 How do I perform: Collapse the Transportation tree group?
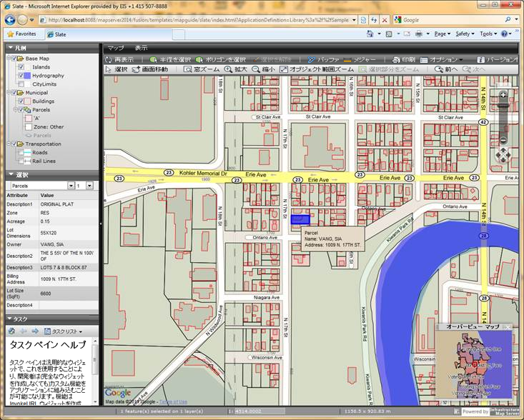pos(9,144)
